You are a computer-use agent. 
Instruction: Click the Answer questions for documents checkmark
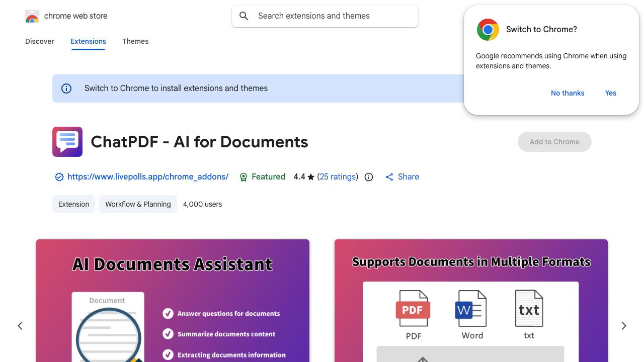pyautogui.click(x=168, y=314)
